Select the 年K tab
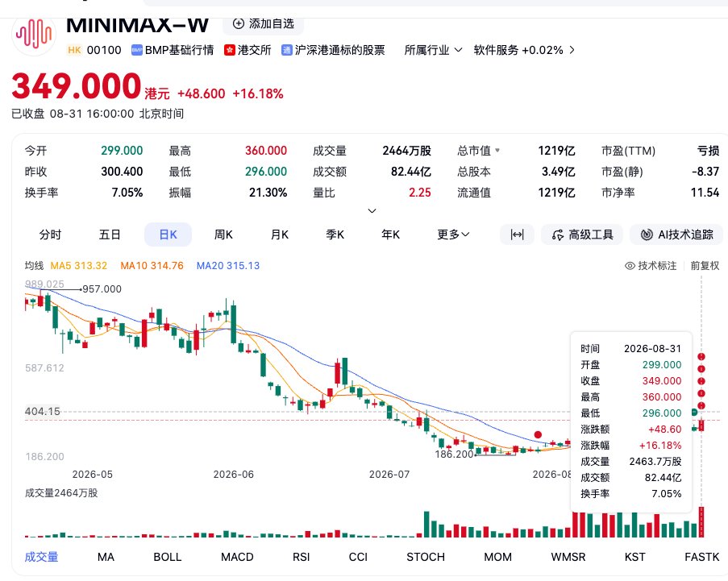 click(x=390, y=234)
